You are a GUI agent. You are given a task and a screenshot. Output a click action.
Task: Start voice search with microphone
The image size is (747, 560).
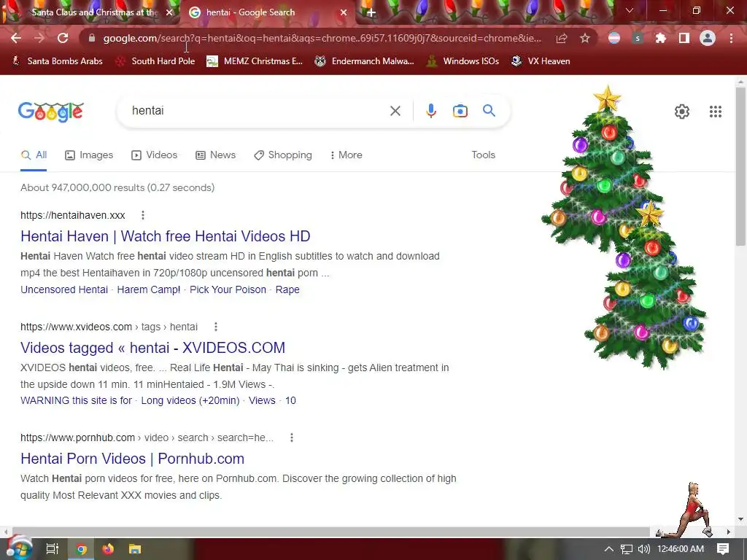coord(430,111)
